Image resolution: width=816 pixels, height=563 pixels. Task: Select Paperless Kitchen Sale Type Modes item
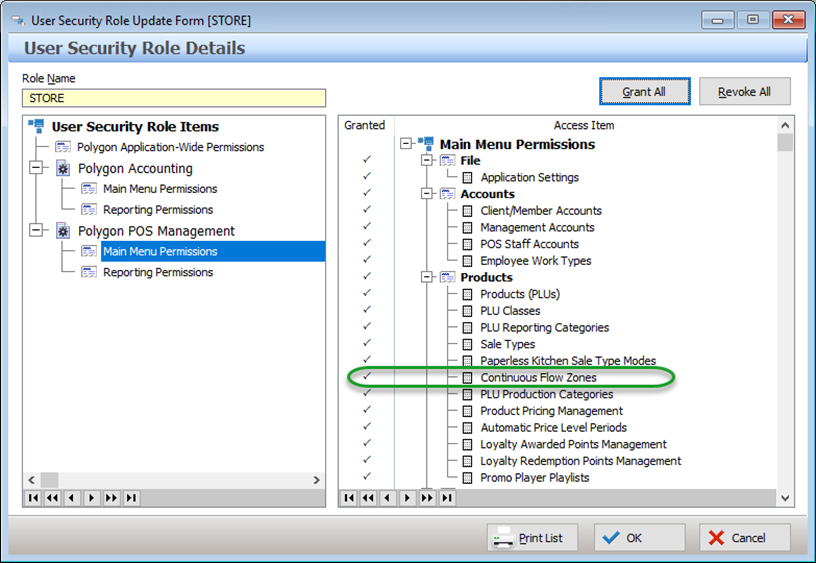(568, 361)
